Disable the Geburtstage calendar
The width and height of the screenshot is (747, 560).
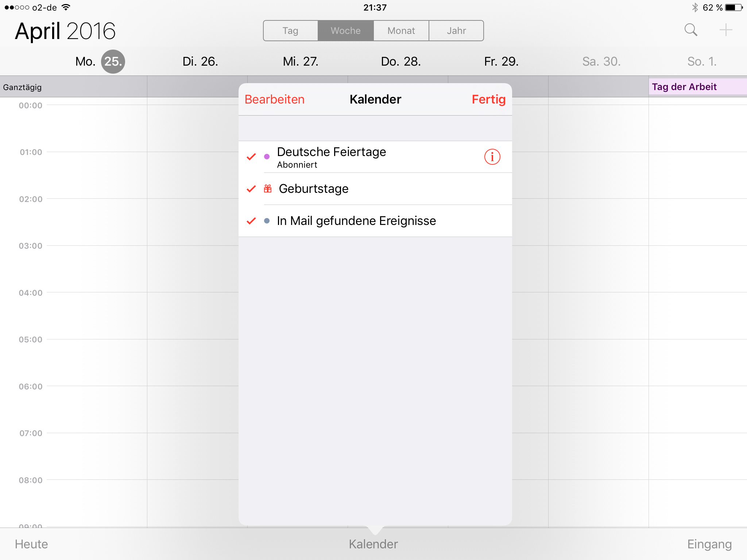pyautogui.click(x=251, y=188)
